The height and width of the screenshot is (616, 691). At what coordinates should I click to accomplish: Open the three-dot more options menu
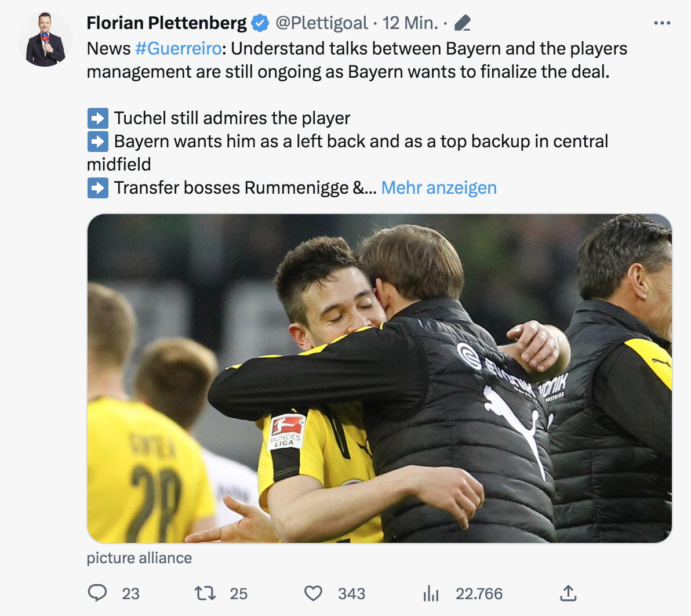click(661, 23)
